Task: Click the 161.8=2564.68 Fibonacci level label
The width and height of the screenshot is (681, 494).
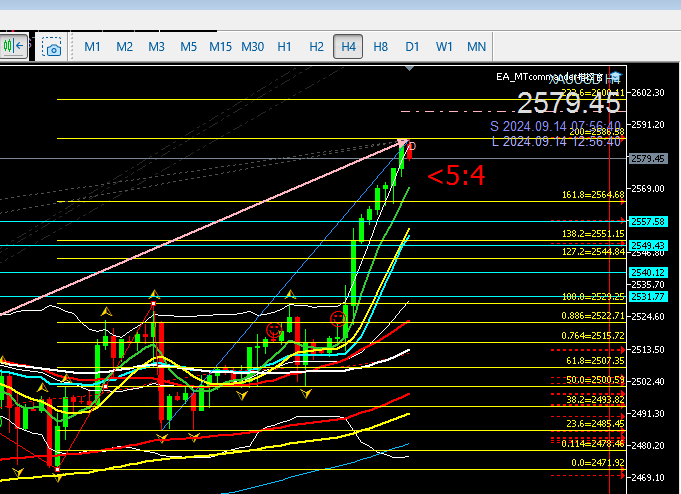Action: point(593,195)
